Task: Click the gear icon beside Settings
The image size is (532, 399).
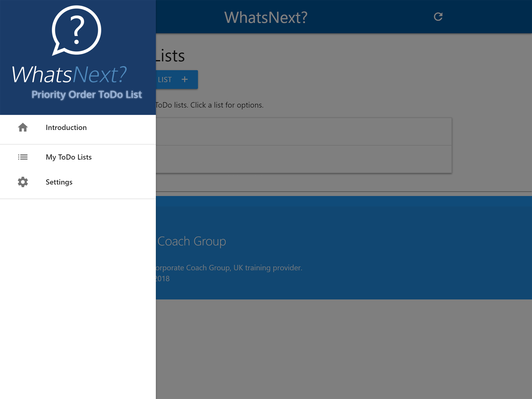Action: pos(23,182)
